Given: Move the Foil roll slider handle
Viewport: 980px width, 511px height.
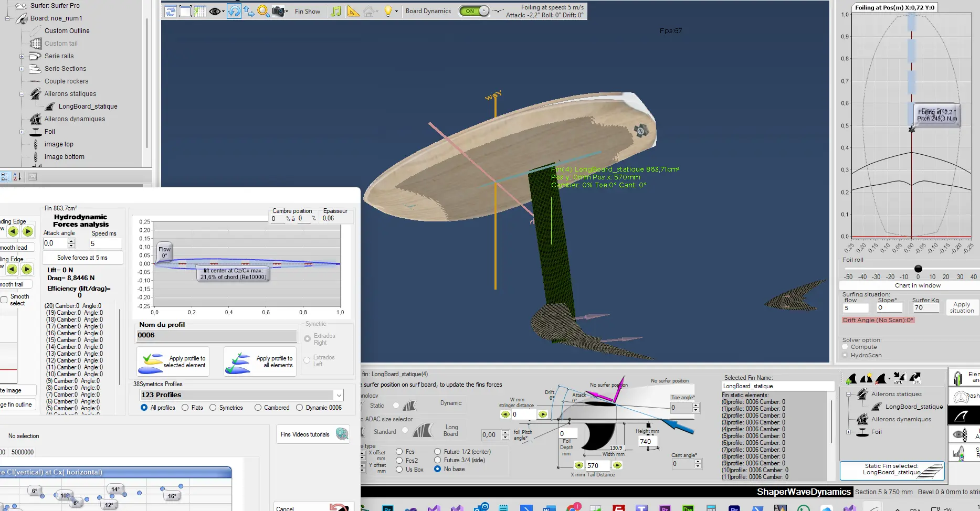Looking at the screenshot, I should [x=918, y=269].
